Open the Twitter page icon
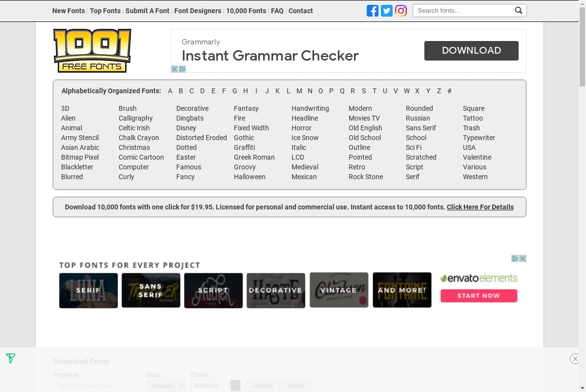Screen dimensions: 586x392 387,11
